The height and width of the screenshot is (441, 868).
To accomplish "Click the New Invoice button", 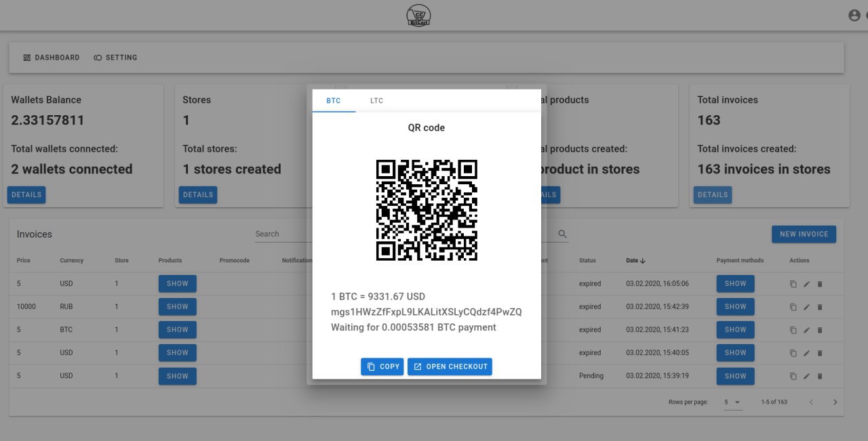I will pyautogui.click(x=804, y=234).
